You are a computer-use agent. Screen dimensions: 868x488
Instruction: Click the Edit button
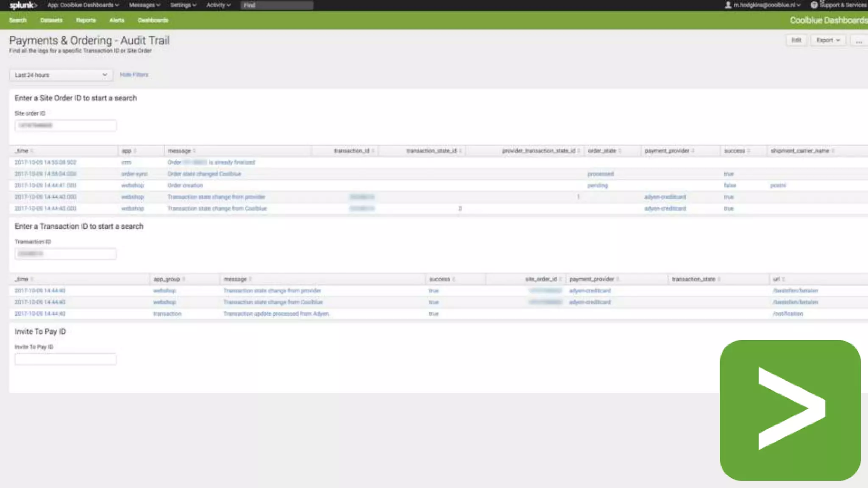tap(796, 40)
